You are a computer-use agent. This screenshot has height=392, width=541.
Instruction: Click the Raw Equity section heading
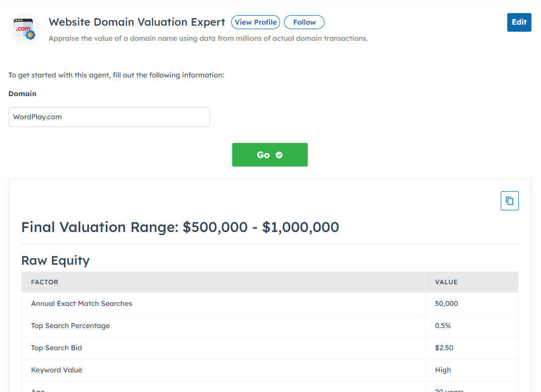[x=55, y=260]
